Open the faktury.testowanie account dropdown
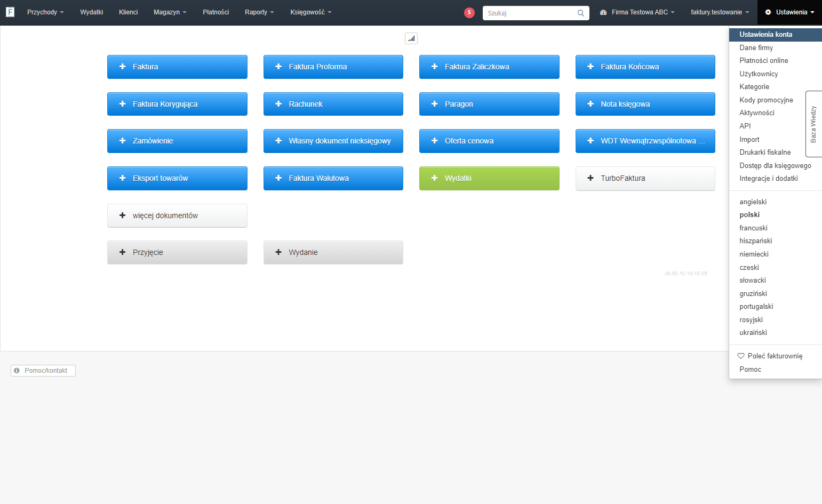 click(x=720, y=12)
